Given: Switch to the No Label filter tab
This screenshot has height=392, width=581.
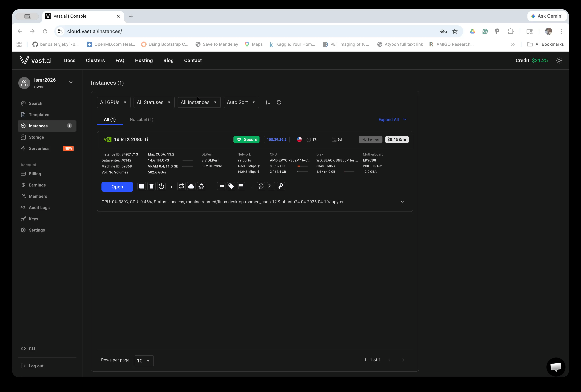Looking at the screenshot, I should [141, 119].
